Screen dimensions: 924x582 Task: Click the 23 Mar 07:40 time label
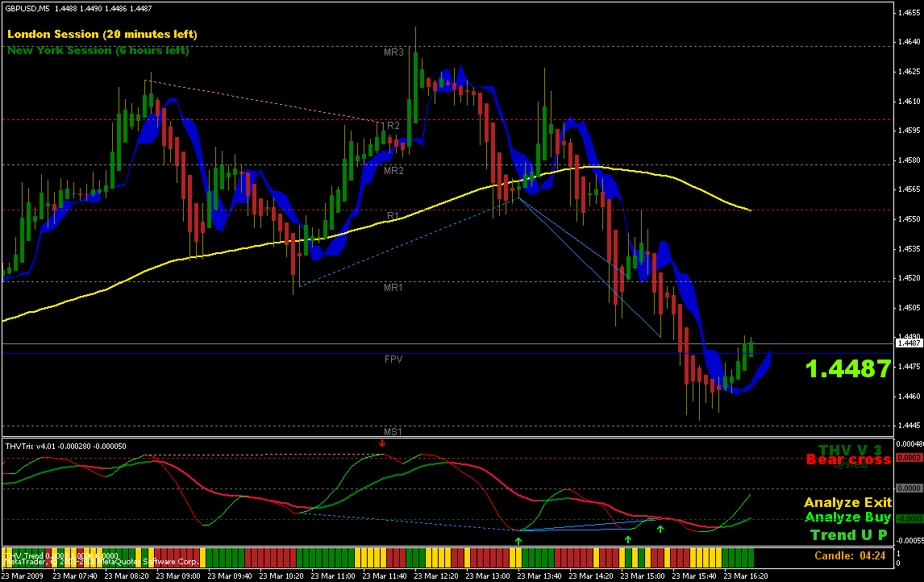pyautogui.click(x=75, y=576)
